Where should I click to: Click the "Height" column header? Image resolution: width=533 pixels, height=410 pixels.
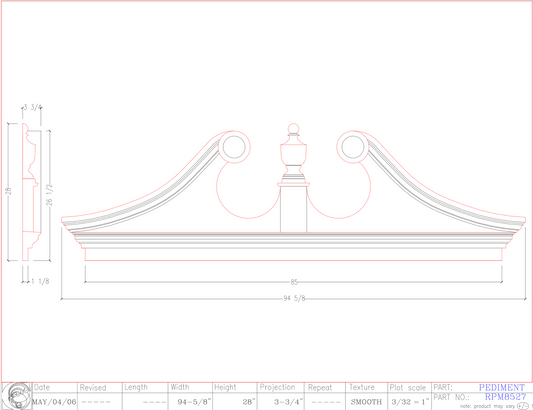[225, 387]
